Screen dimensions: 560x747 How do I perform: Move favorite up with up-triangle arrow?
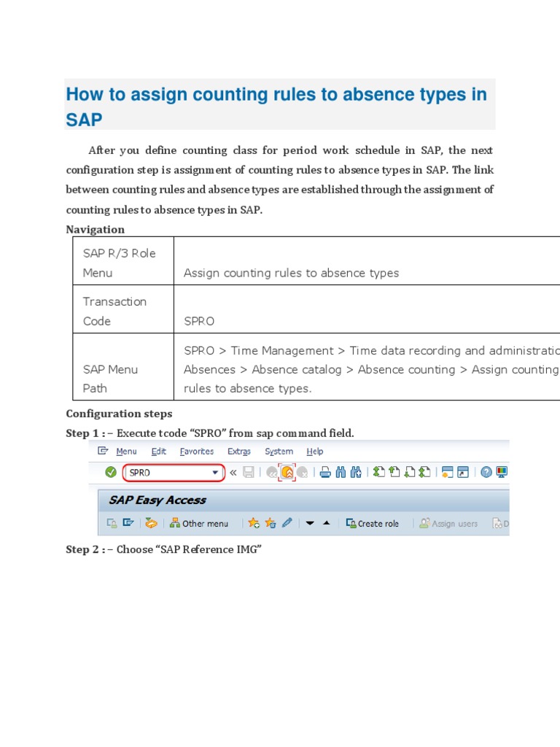(x=326, y=522)
